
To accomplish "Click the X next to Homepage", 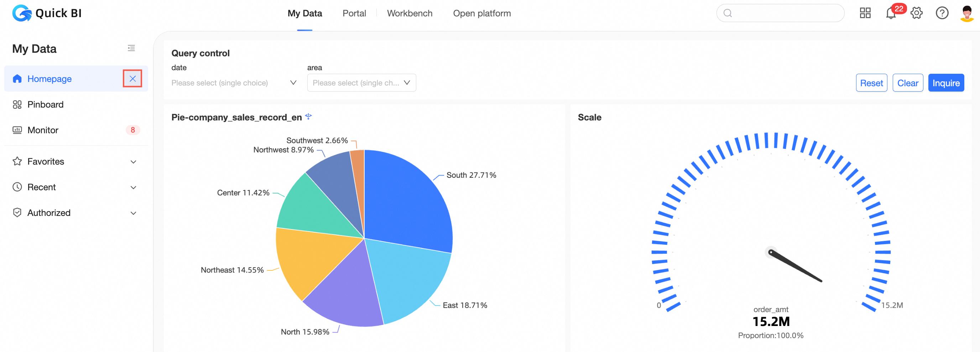I will coord(132,79).
